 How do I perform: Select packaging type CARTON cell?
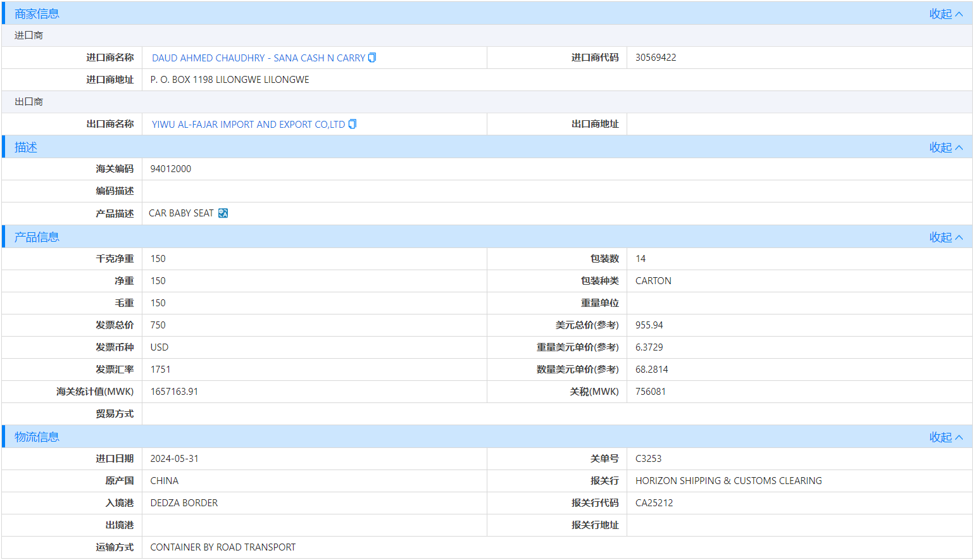point(653,280)
